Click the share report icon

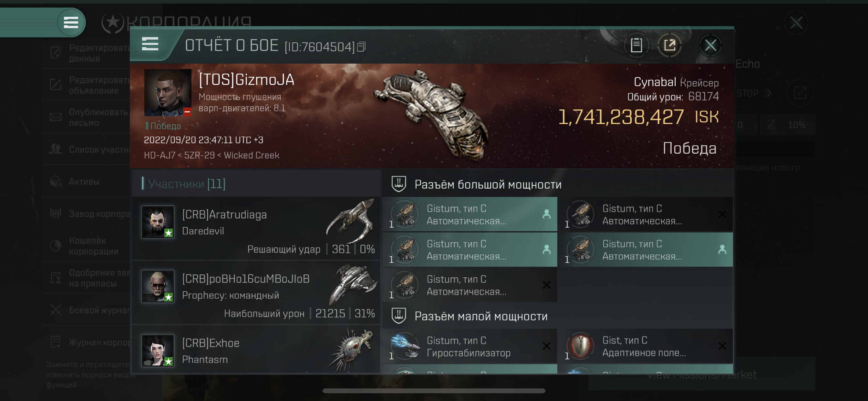click(x=669, y=45)
